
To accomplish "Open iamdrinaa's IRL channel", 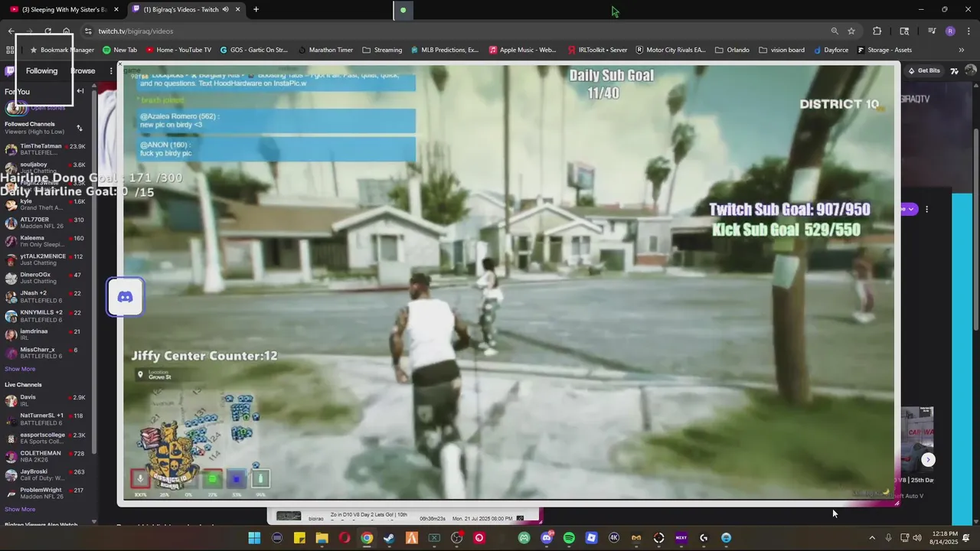I will click(x=46, y=334).
